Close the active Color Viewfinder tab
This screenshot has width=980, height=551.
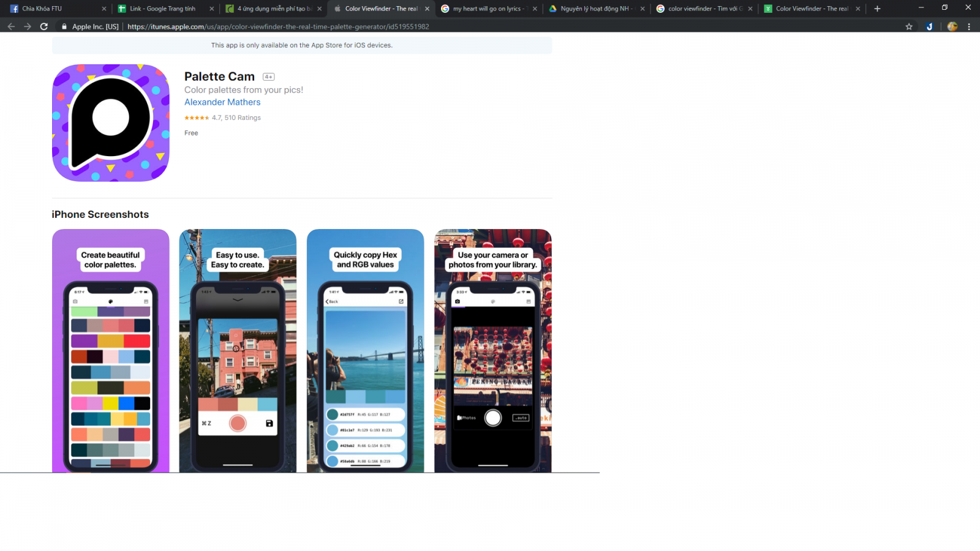427,9
